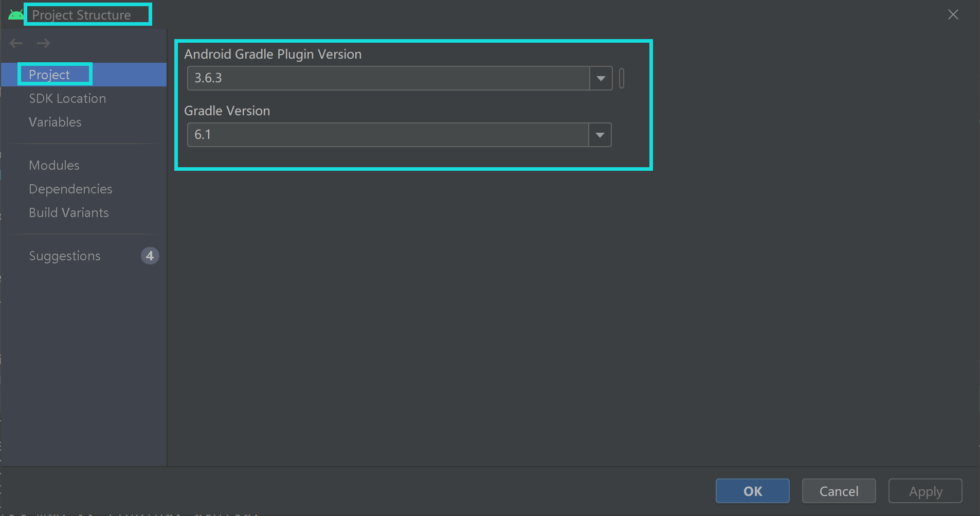Select Build Variants in the sidebar
The width and height of the screenshot is (980, 516).
(x=69, y=212)
